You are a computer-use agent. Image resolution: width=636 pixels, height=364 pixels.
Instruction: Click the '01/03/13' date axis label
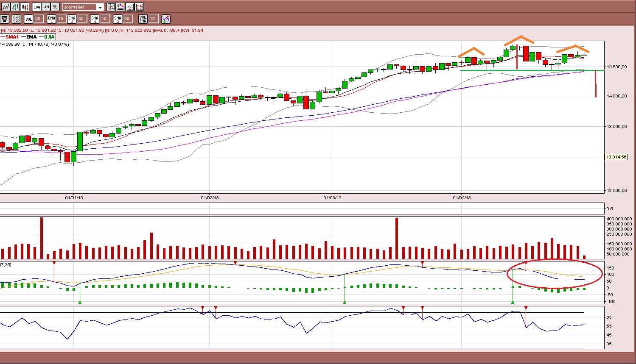(x=332, y=197)
